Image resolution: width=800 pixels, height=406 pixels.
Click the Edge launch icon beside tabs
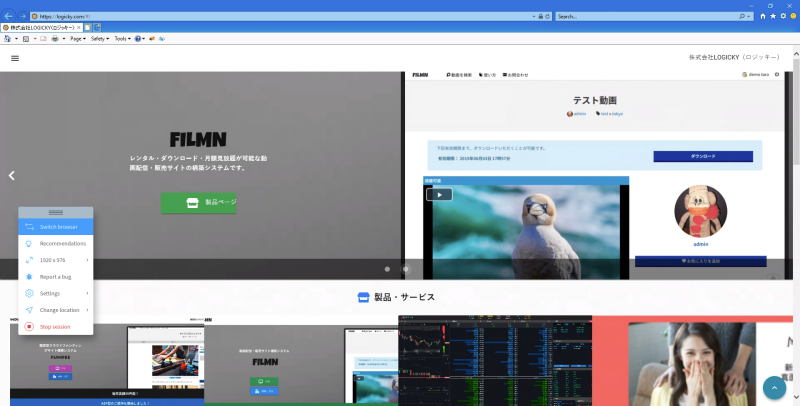(97, 28)
